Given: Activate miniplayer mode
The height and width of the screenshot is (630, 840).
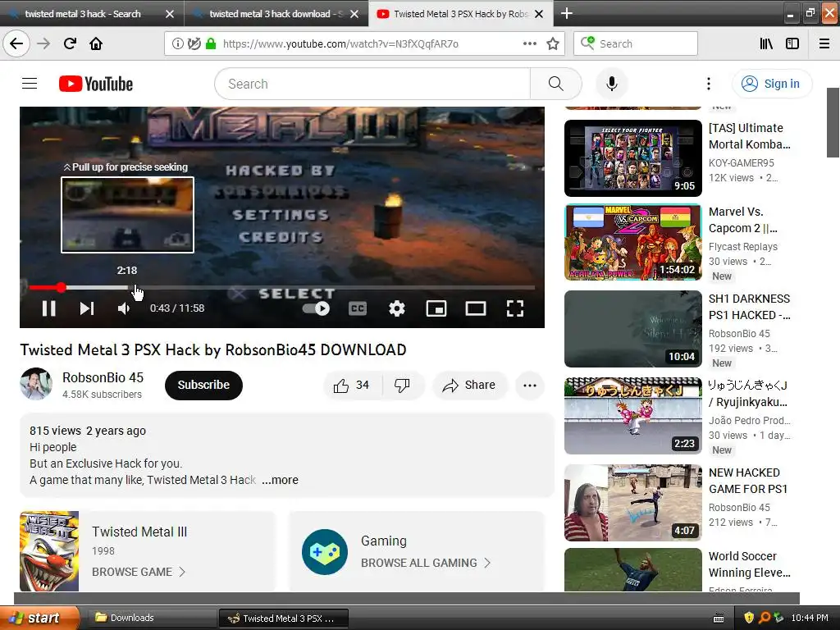Looking at the screenshot, I should pos(436,308).
